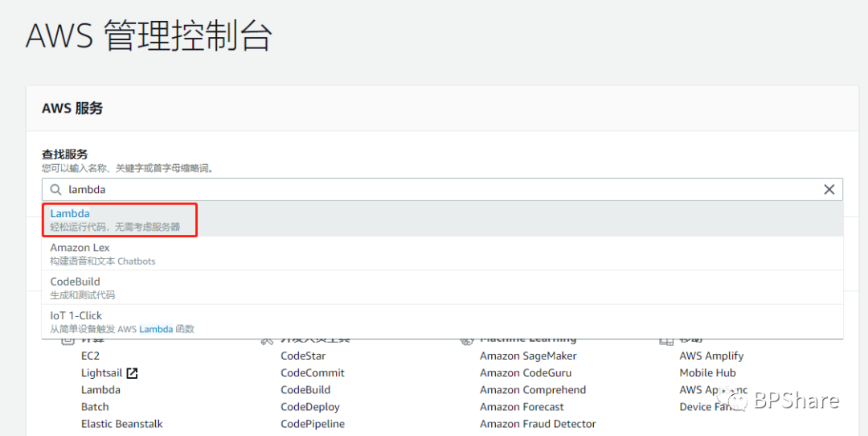Open Amazon SageMaker

coord(528,356)
